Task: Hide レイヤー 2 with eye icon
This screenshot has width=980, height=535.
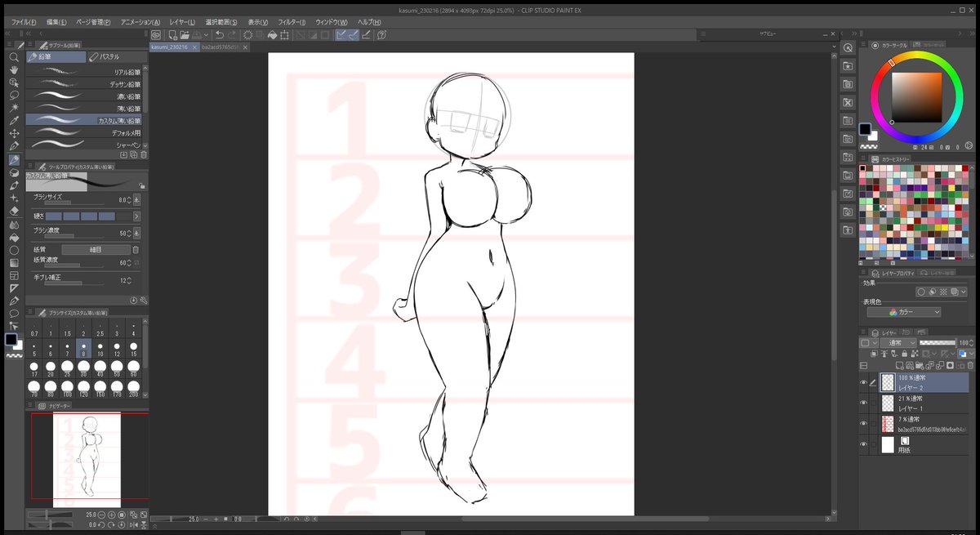Action: click(x=864, y=383)
